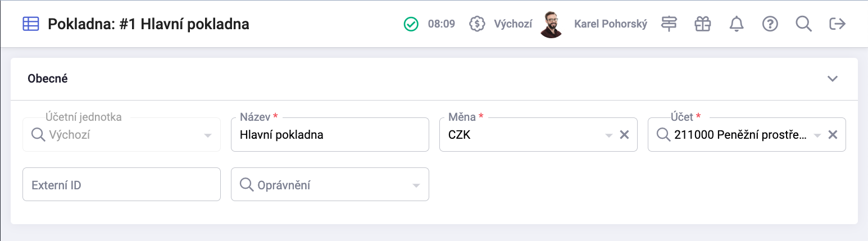Click the logout arrow icon
Image resolution: width=868 pixels, height=241 pixels.
click(x=838, y=24)
